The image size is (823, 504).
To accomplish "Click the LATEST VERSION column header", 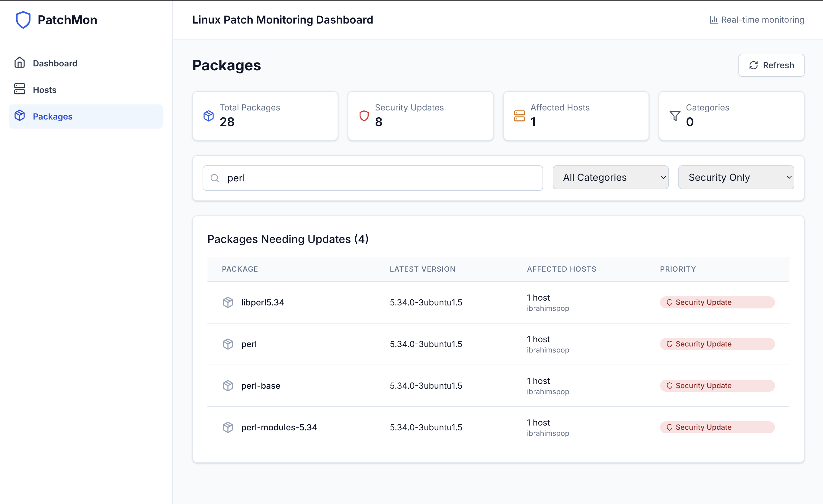I will pos(423,269).
